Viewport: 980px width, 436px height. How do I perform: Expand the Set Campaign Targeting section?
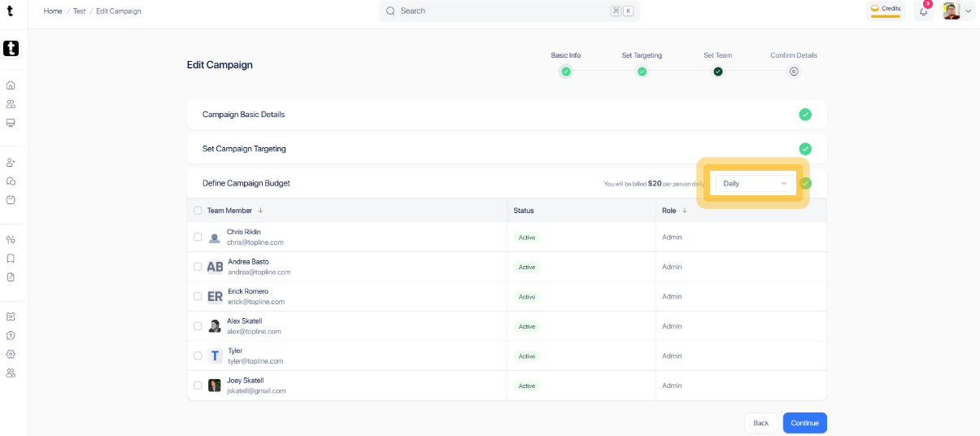tap(507, 149)
